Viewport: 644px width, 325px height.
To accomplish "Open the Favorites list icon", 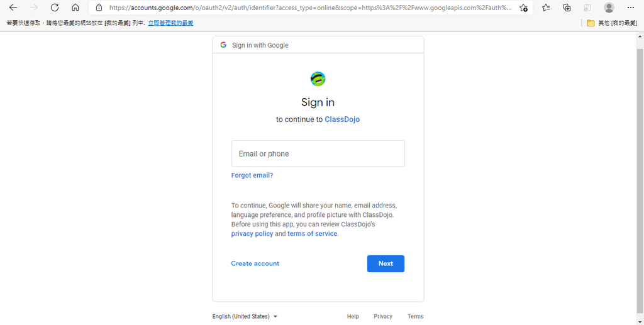I will [546, 8].
